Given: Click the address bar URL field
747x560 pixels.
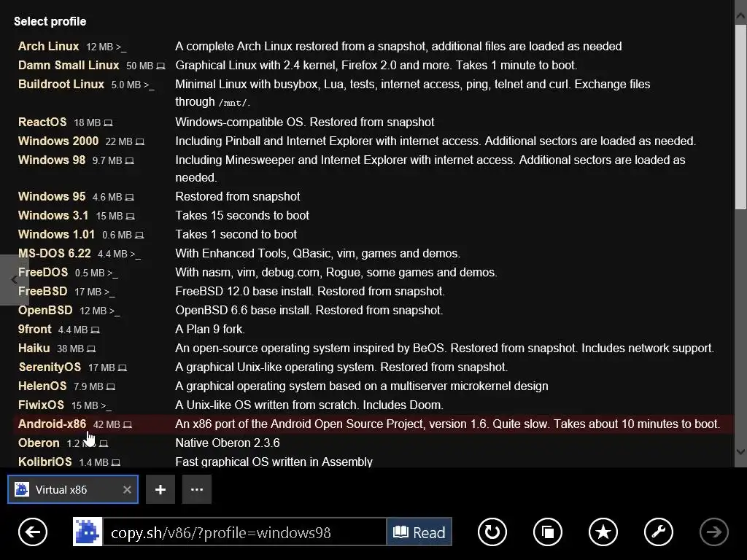Looking at the screenshot, I should click(x=244, y=532).
